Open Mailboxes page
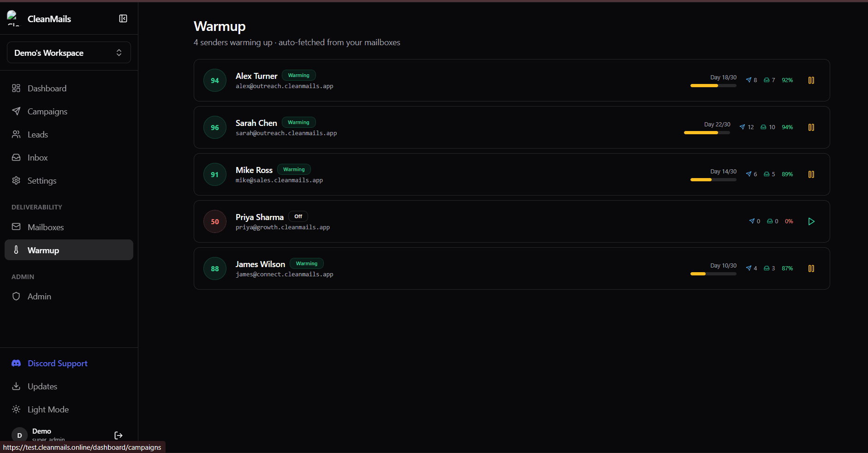Image resolution: width=868 pixels, height=453 pixels. [x=69, y=227]
